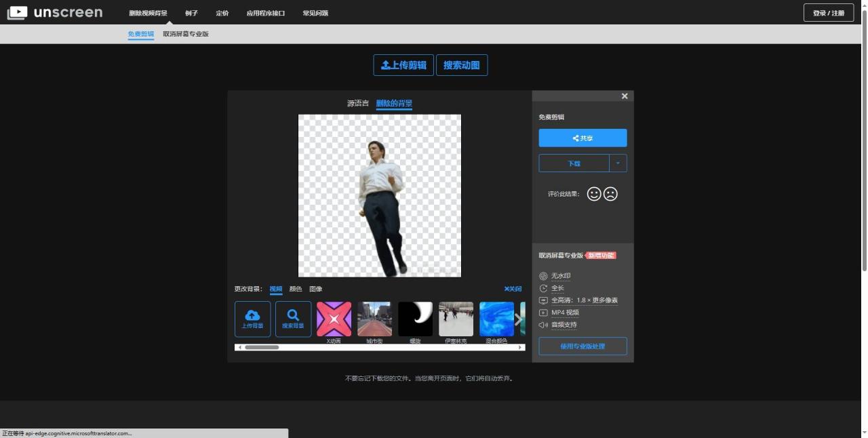Click the 评价此结果 label

(564, 194)
